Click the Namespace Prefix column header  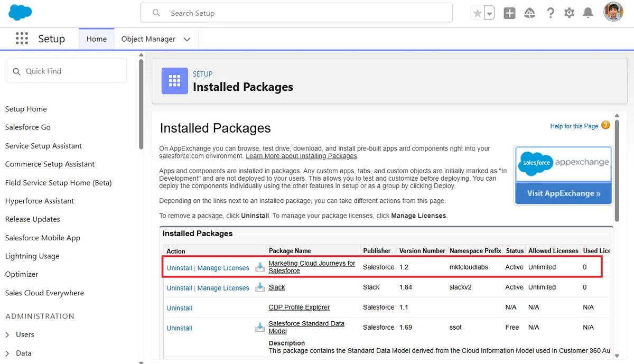(x=475, y=251)
